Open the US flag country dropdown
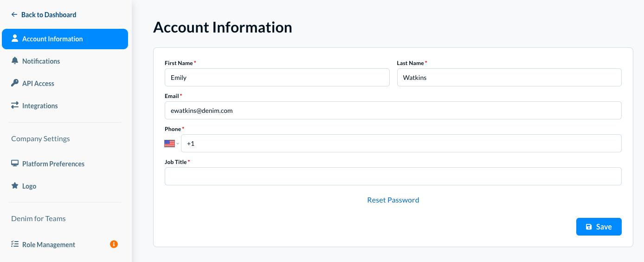This screenshot has height=262, width=644. (x=172, y=144)
